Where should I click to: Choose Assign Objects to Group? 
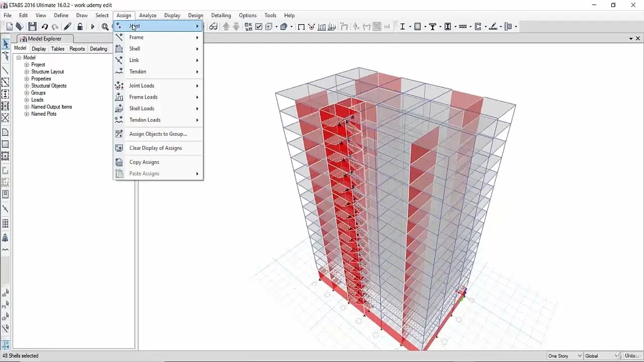coord(158,134)
